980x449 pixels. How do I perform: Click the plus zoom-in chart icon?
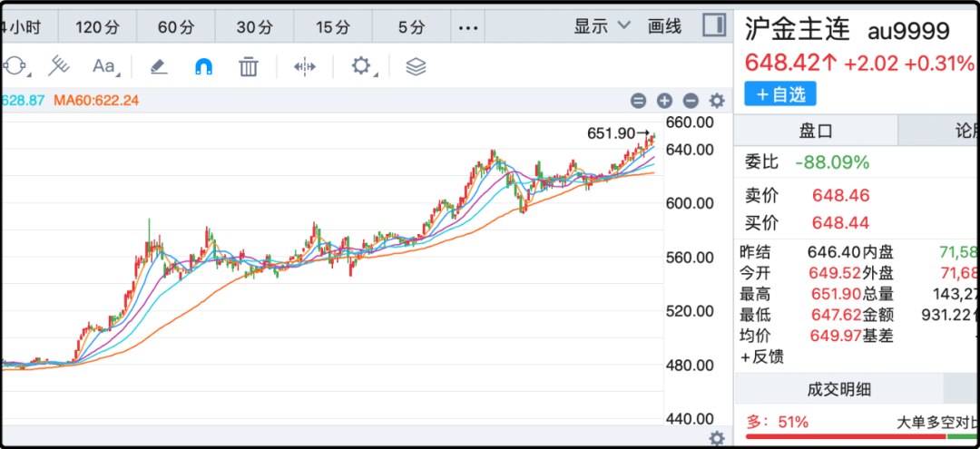(x=664, y=101)
